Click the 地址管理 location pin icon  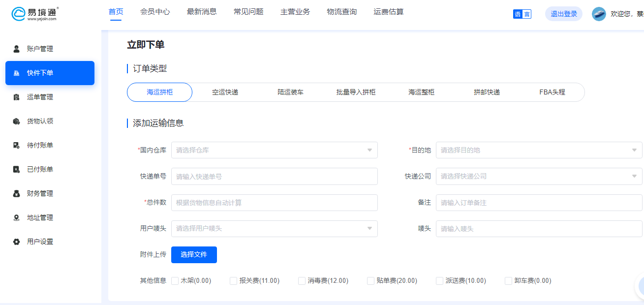16,217
